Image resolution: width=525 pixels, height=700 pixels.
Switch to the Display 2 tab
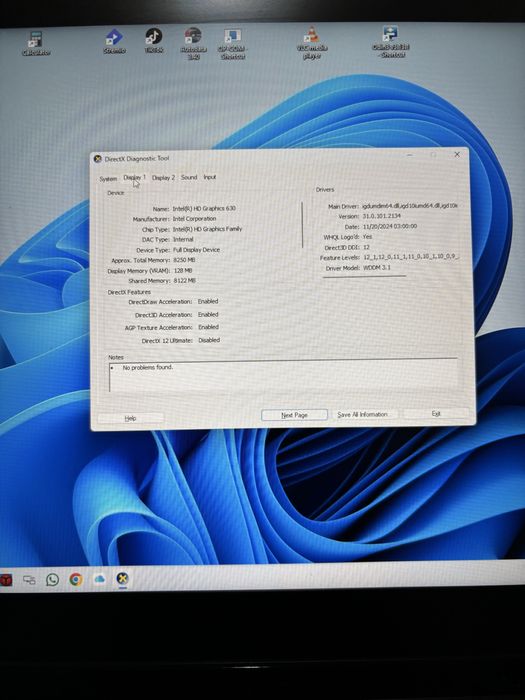click(163, 177)
